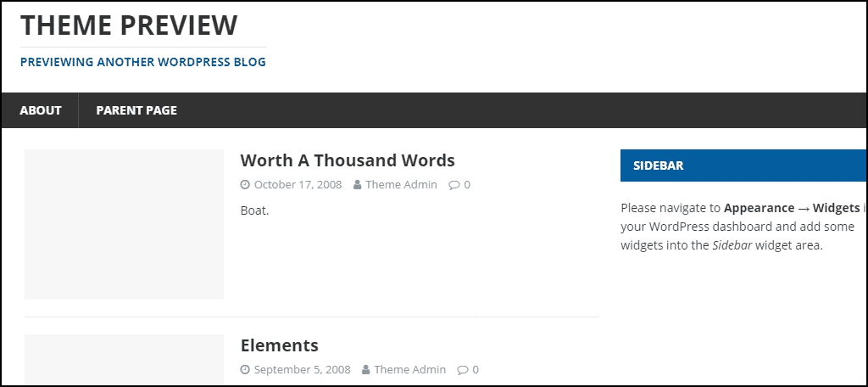Click the clock icon beside October 17, 2008
This screenshot has width=868, height=387.
pyautogui.click(x=245, y=185)
